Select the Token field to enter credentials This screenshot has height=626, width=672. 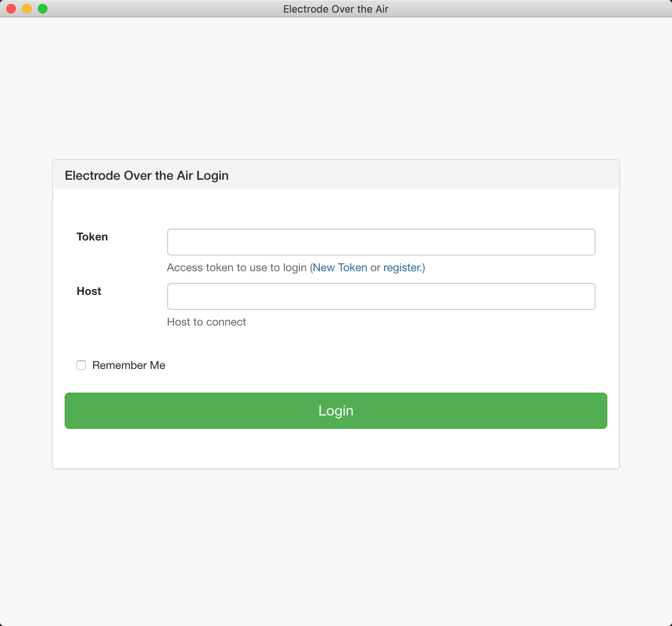(381, 242)
